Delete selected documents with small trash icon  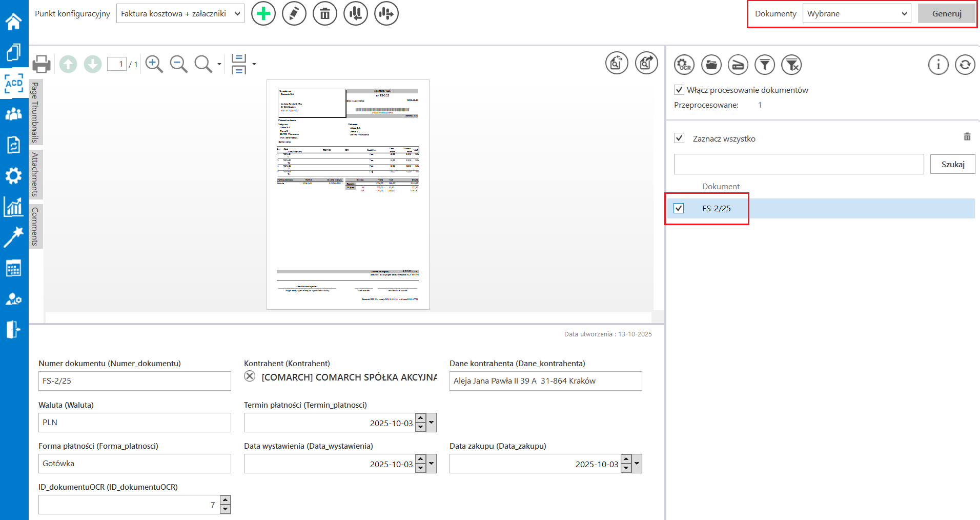(x=967, y=136)
